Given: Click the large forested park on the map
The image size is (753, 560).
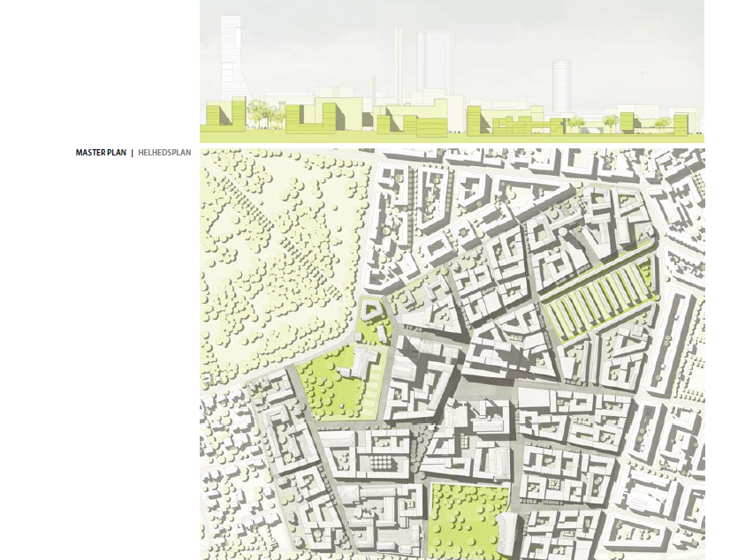Looking at the screenshot, I should (274, 265).
